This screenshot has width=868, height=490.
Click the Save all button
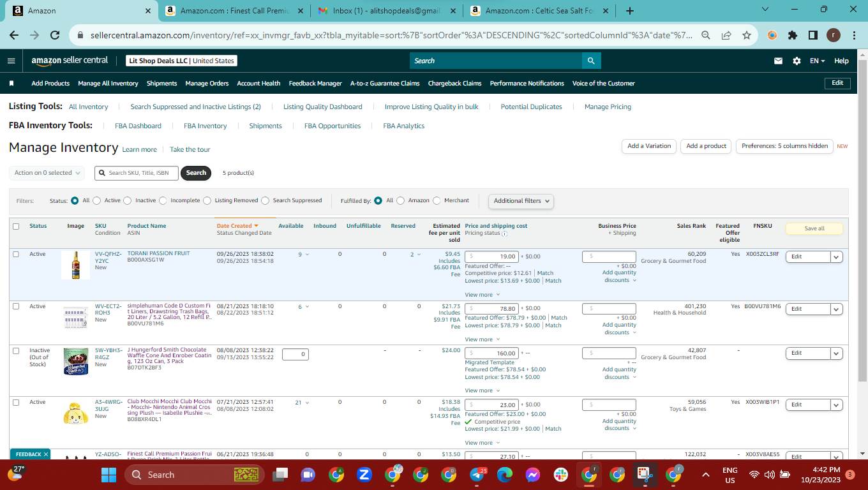click(x=814, y=228)
